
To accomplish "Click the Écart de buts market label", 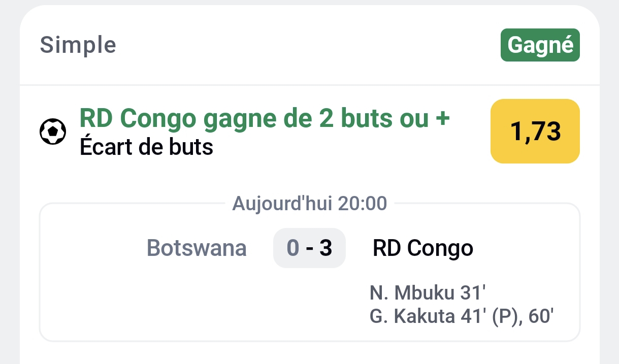I will pyautogui.click(x=146, y=147).
